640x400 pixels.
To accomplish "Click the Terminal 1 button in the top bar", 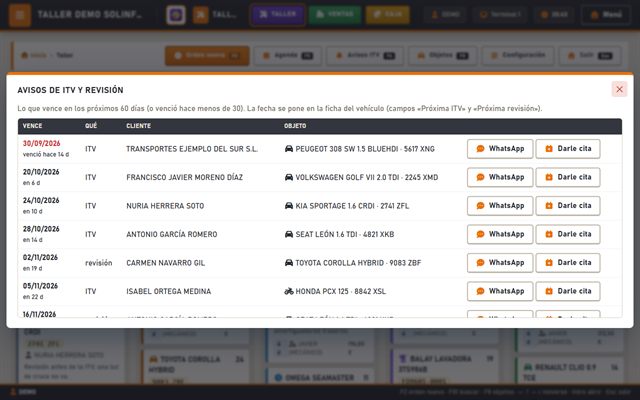I will pos(500,15).
